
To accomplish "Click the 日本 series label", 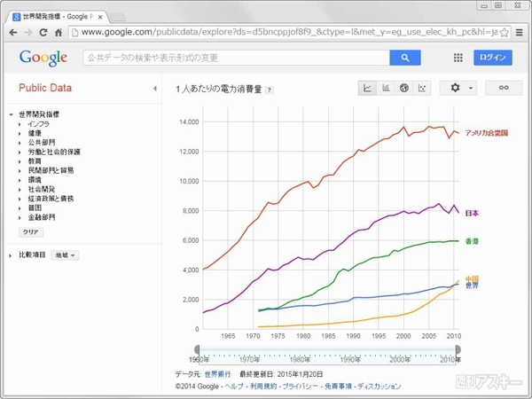I will pos(472,213).
